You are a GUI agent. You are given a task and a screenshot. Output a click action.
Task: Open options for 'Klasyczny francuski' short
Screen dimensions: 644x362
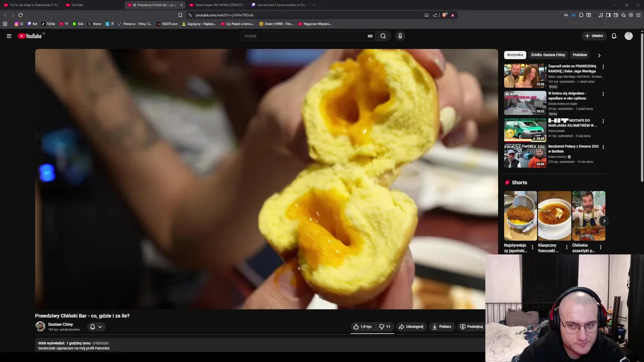567,247
